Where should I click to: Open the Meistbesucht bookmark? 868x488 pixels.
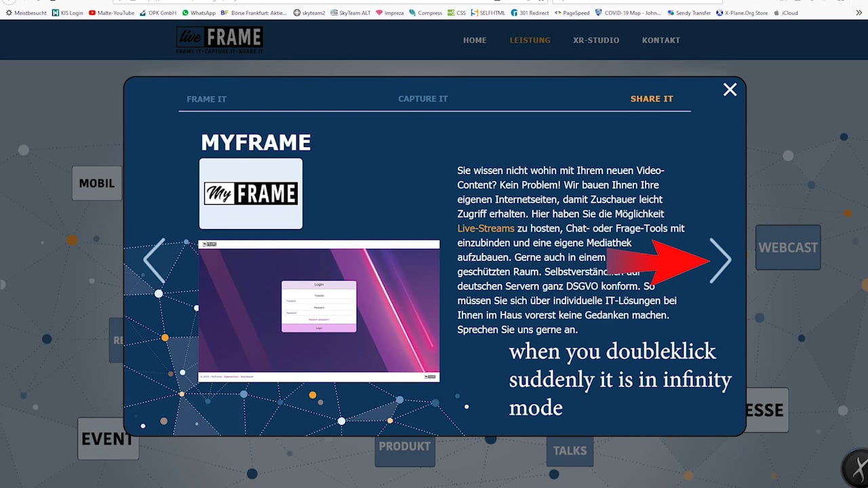pyautogui.click(x=26, y=13)
